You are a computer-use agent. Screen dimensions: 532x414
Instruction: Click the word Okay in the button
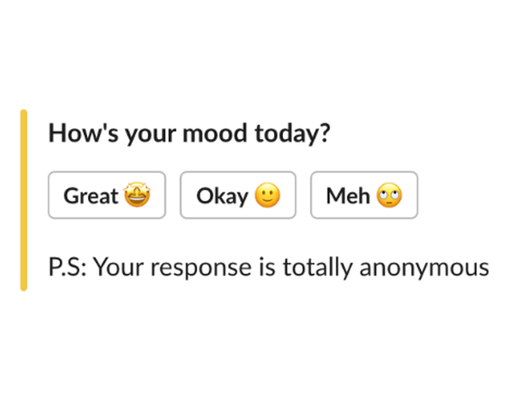point(222,196)
